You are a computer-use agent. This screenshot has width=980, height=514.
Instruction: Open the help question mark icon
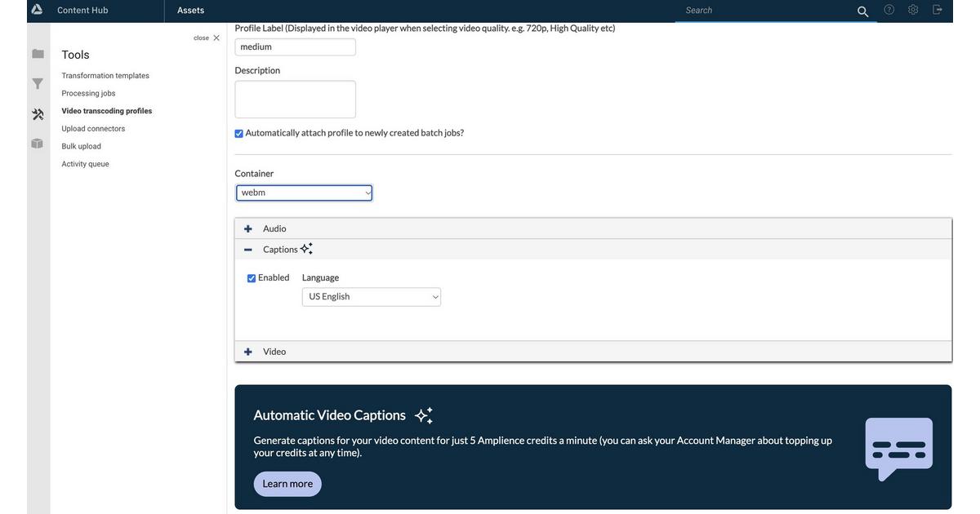[889, 10]
